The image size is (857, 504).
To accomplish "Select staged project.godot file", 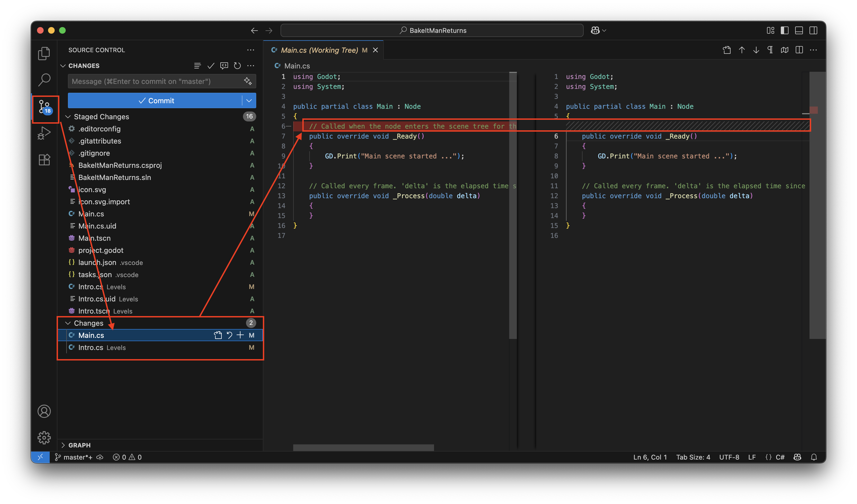I will coord(160,250).
